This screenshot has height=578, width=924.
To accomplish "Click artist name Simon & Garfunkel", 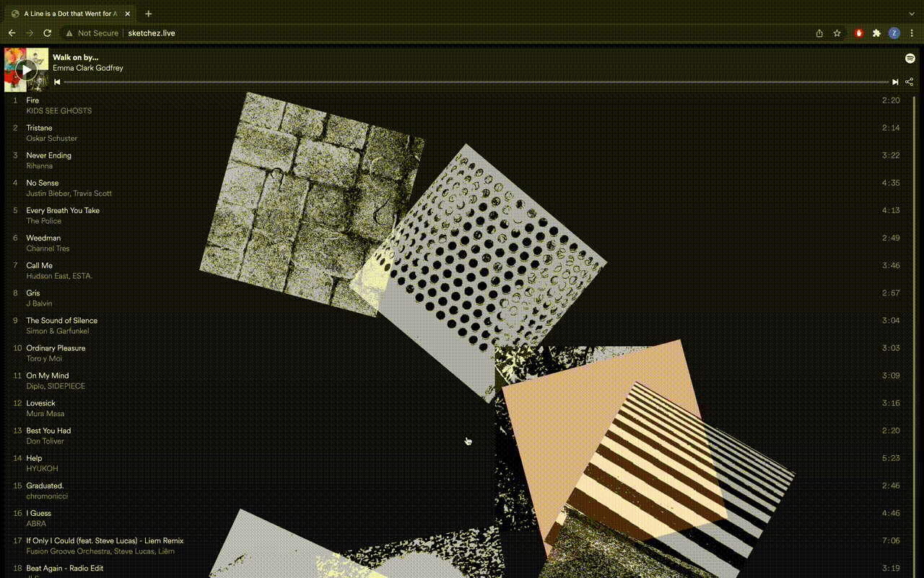I will (x=58, y=331).
